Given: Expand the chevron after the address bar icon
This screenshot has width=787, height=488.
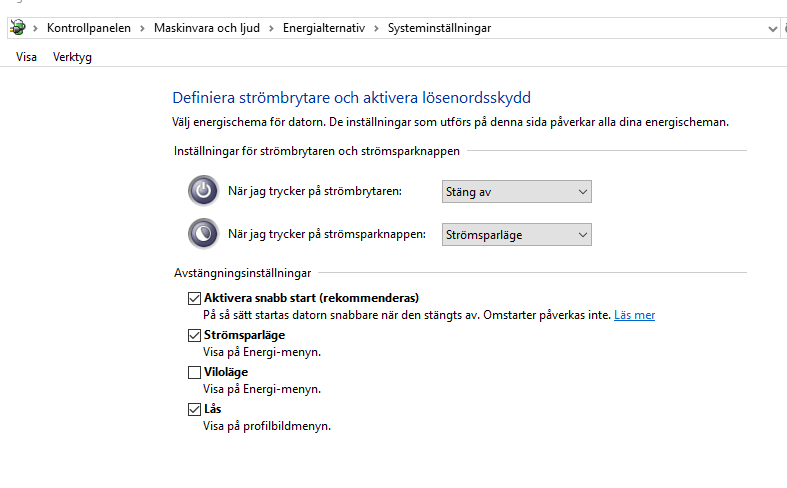Looking at the screenshot, I should (x=36, y=28).
